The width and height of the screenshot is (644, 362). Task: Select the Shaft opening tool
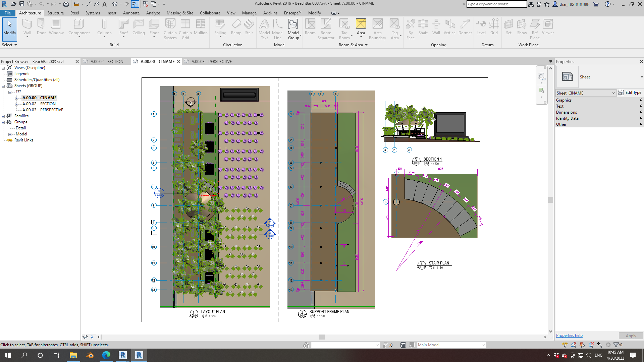tap(423, 27)
